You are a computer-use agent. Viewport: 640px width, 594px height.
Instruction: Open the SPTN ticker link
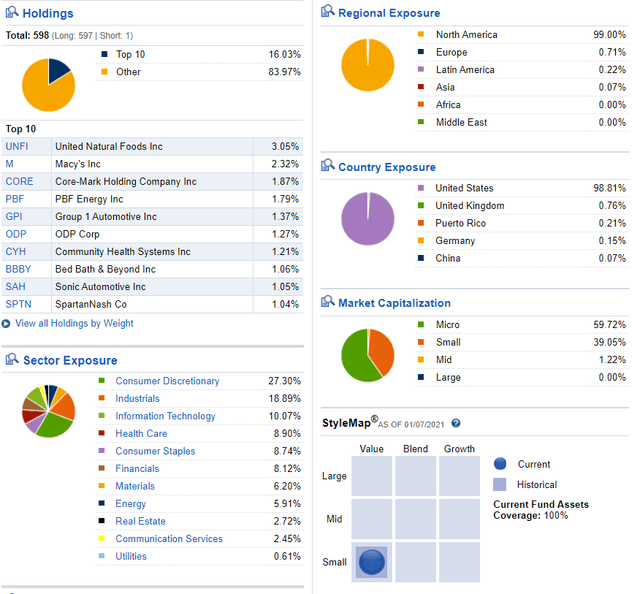point(18,304)
